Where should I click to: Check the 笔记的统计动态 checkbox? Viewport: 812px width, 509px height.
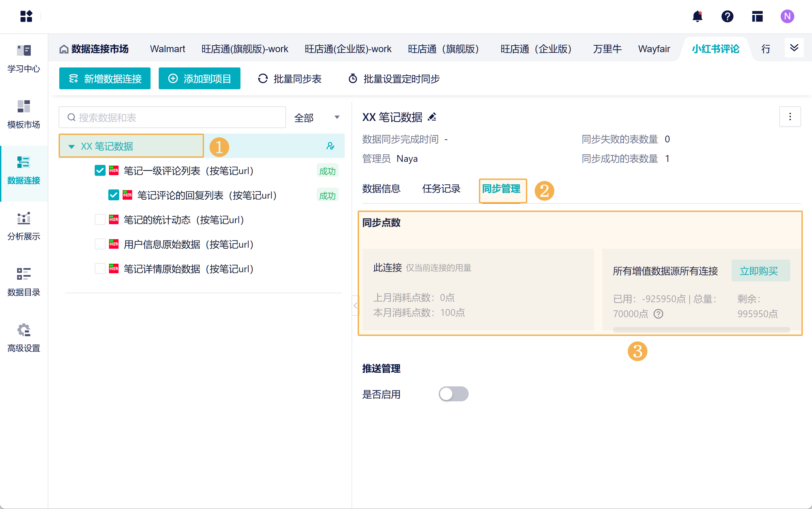100,220
